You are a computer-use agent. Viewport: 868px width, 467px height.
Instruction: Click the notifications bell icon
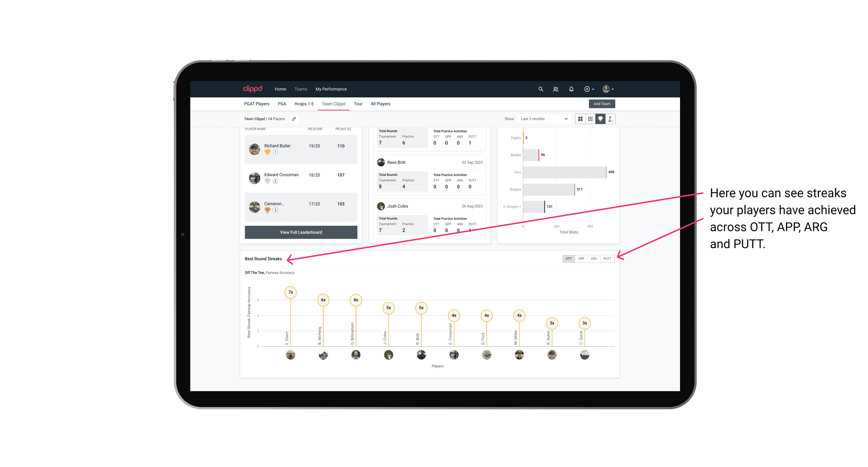pyautogui.click(x=570, y=89)
